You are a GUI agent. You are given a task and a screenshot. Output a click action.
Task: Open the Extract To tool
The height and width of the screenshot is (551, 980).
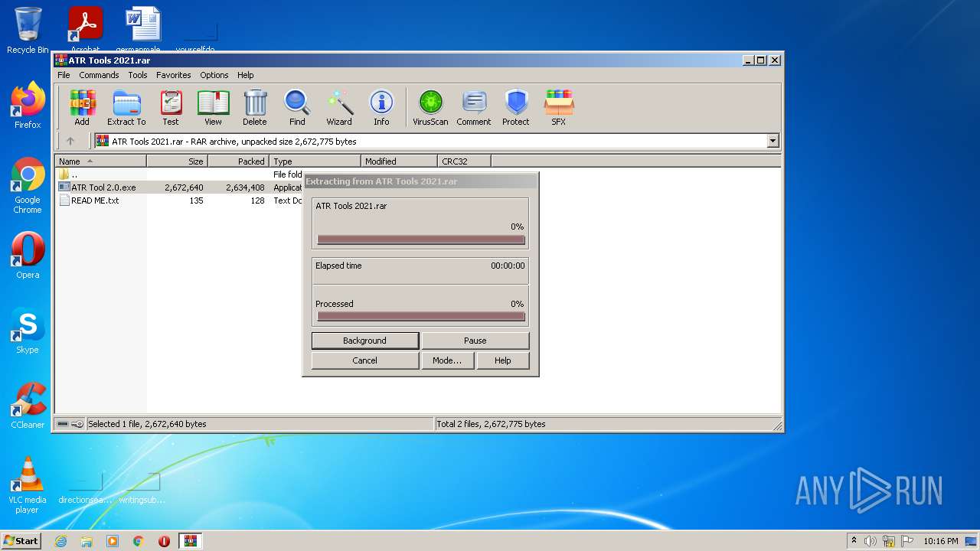click(x=126, y=107)
